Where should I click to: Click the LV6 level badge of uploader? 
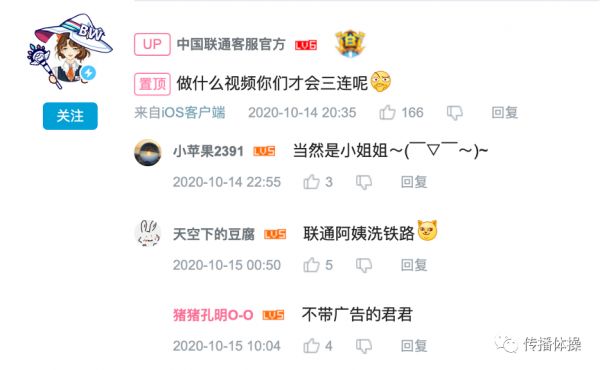(306, 45)
